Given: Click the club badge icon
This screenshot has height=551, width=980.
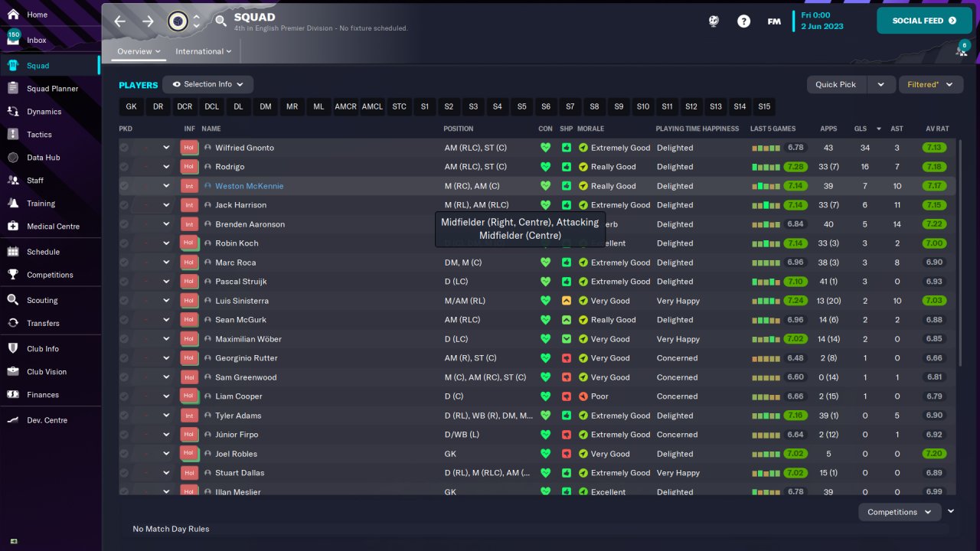Looking at the screenshot, I should tap(178, 21).
